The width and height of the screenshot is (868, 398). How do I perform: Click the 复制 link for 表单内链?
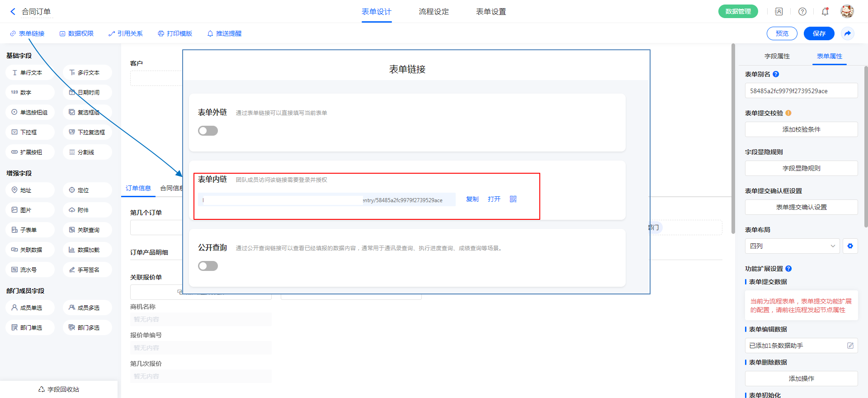click(472, 199)
